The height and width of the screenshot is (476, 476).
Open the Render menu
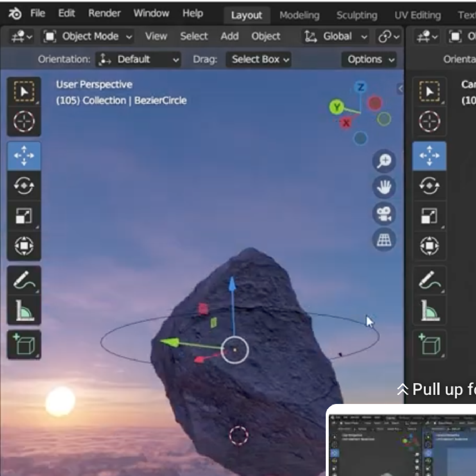[104, 13]
